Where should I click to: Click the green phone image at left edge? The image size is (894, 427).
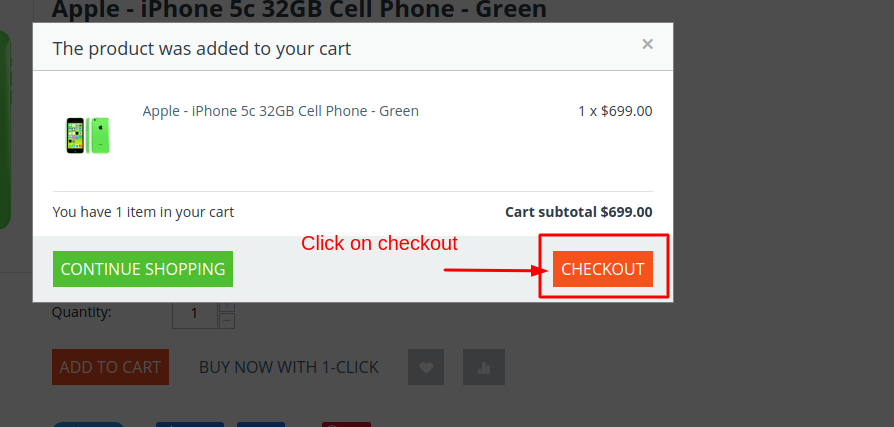[5, 130]
